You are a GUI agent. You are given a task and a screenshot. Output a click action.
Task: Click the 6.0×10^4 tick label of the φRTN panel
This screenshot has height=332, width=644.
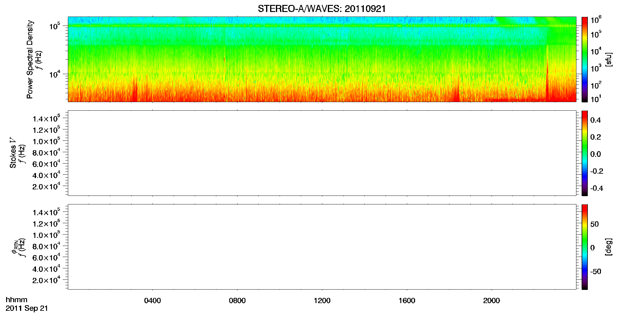coord(47,257)
